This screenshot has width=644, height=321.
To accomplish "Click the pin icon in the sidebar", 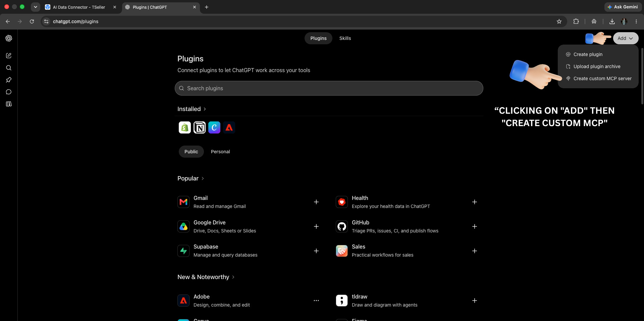I will click(9, 80).
